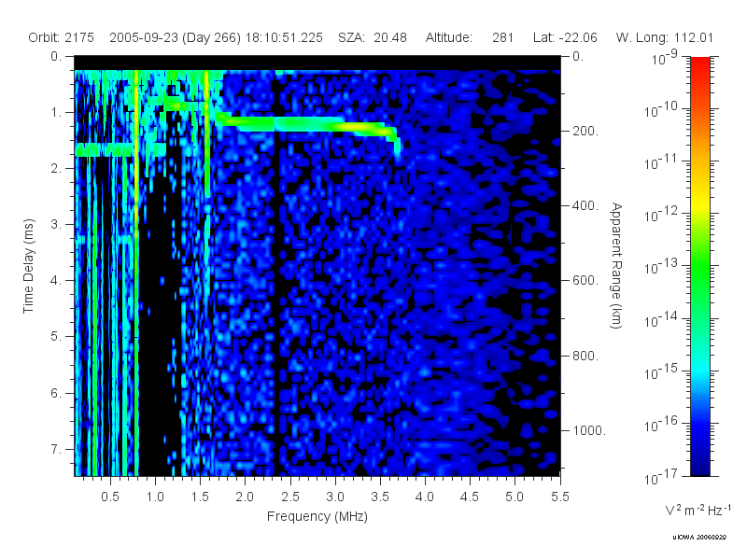The image size is (747, 560).
Task: Click the '5.5' frequency tick label
Action: (559, 497)
